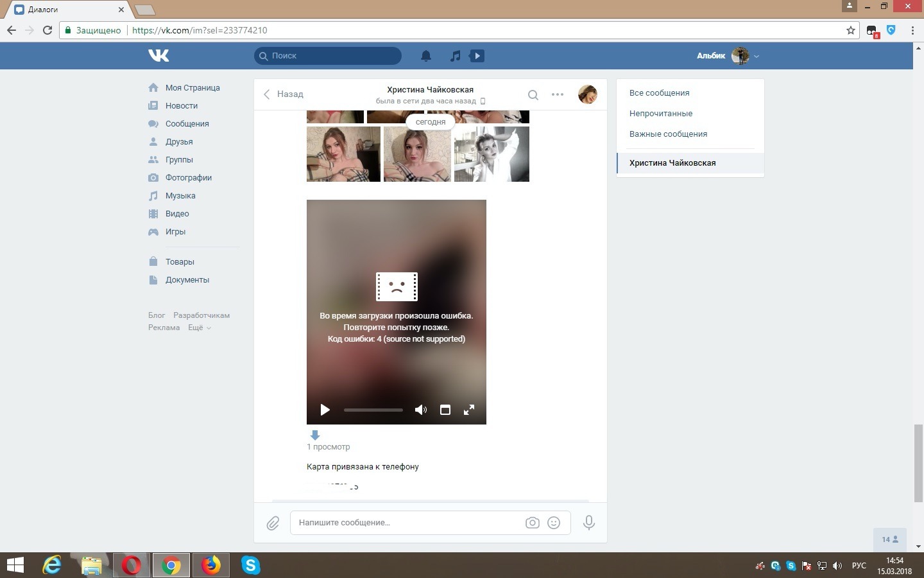Image resolution: width=924 pixels, height=578 pixels.
Task: Click the page vertical scrollbar thumb
Action: coord(918,463)
